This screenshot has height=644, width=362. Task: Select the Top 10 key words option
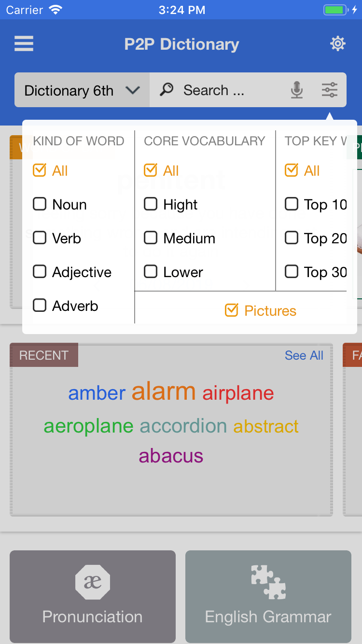click(292, 204)
